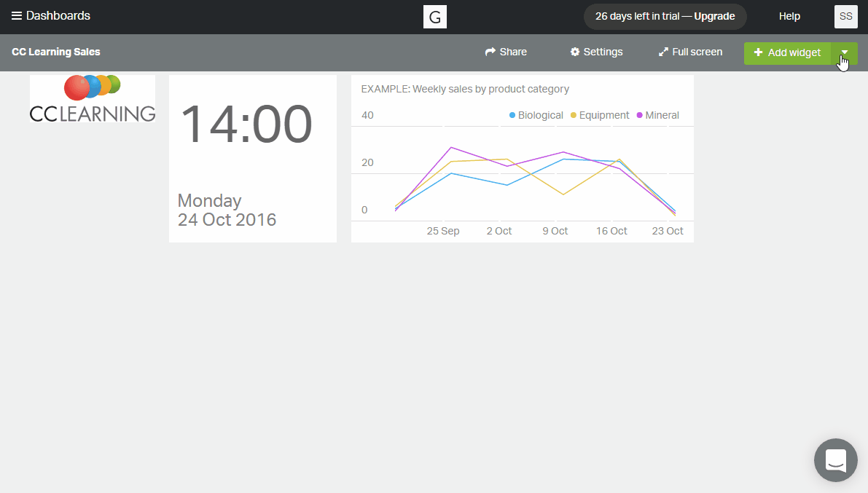This screenshot has width=868, height=493.
Task: Toggle the Mineral series in legend
Action: pos(657,115)
